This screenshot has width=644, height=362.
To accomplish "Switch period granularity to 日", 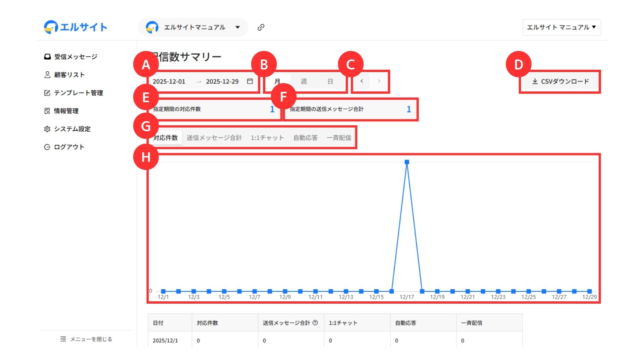I will (330, 81).
